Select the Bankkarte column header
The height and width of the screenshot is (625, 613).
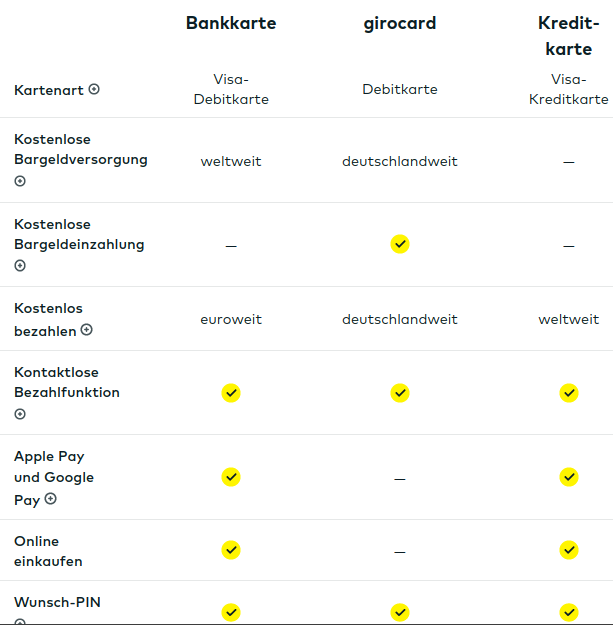(231, 23)
